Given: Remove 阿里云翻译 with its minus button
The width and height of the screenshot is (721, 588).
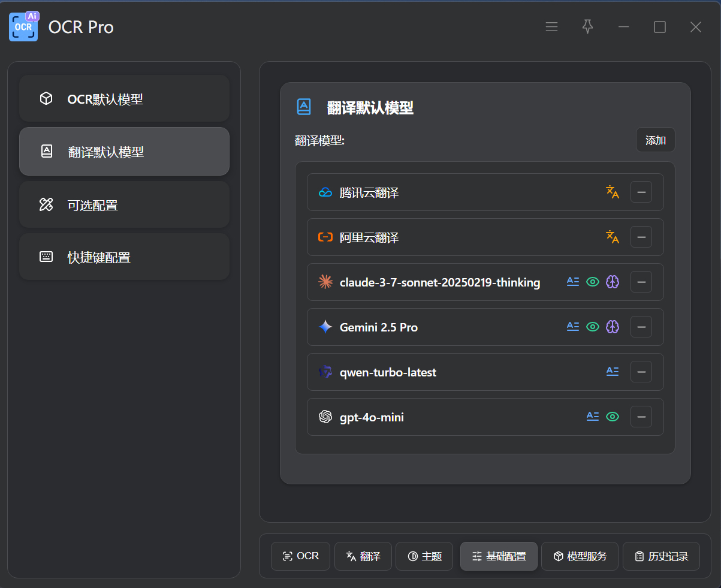Looking at the screenshot, I should click(641, 237).
